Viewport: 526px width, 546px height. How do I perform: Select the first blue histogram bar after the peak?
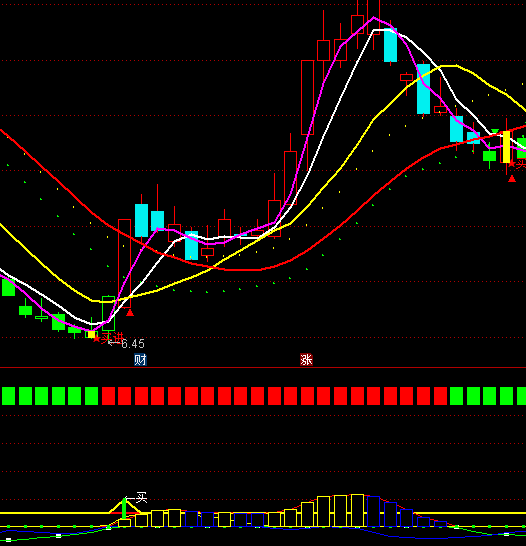coord(374,512)
